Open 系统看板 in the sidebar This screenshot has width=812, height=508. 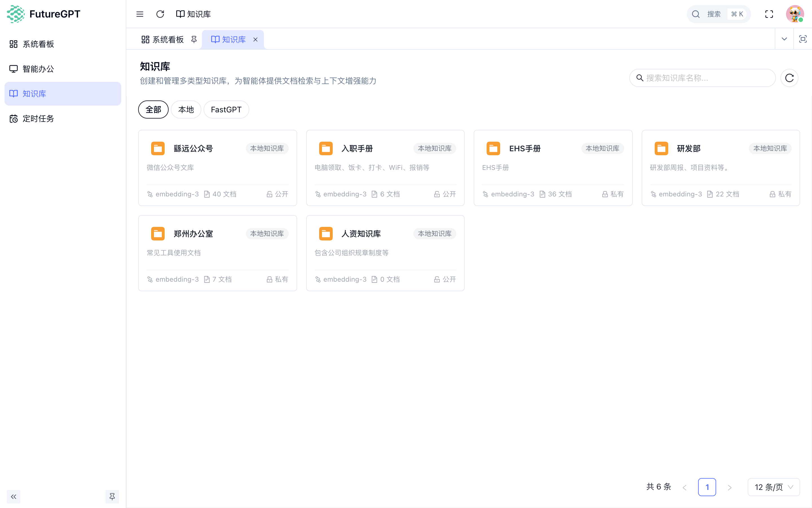pyautogui.click(x=63, y=44)
